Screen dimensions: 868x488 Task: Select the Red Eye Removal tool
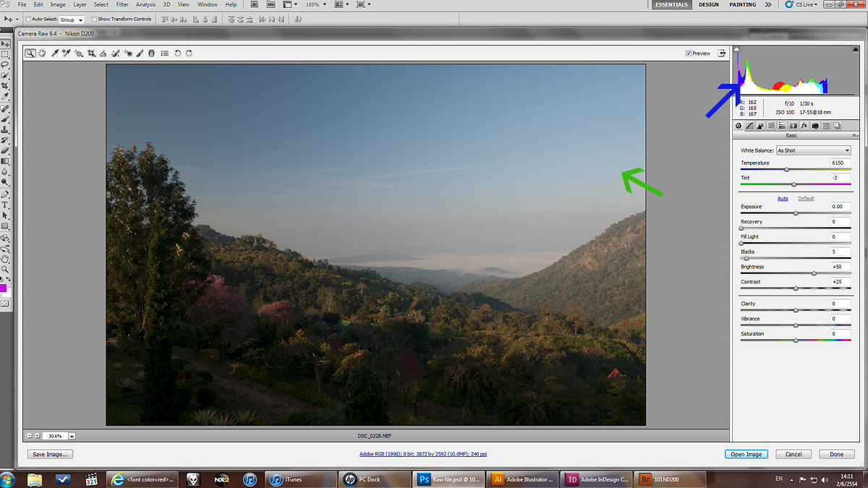(x=128, y=53)
